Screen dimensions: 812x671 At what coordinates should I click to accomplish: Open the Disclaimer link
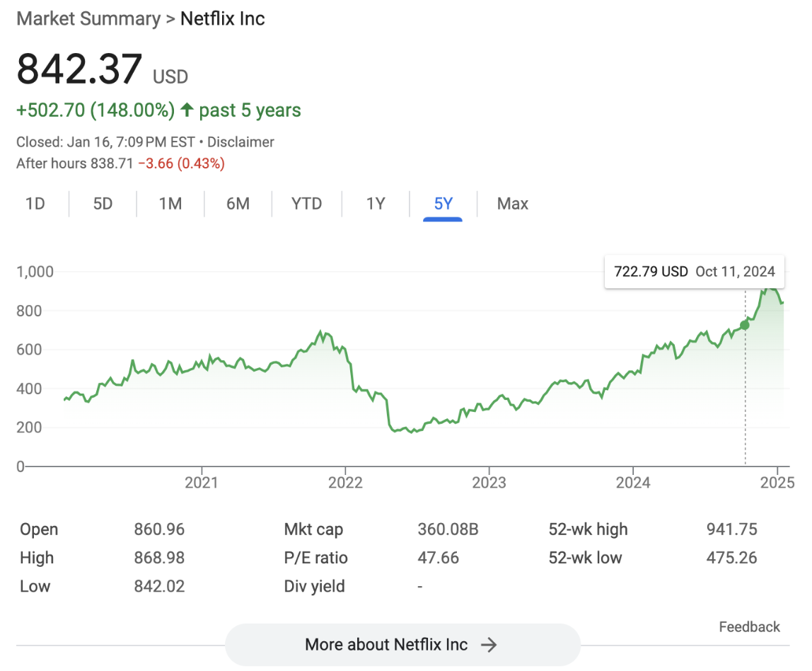[x=240, y=142]
